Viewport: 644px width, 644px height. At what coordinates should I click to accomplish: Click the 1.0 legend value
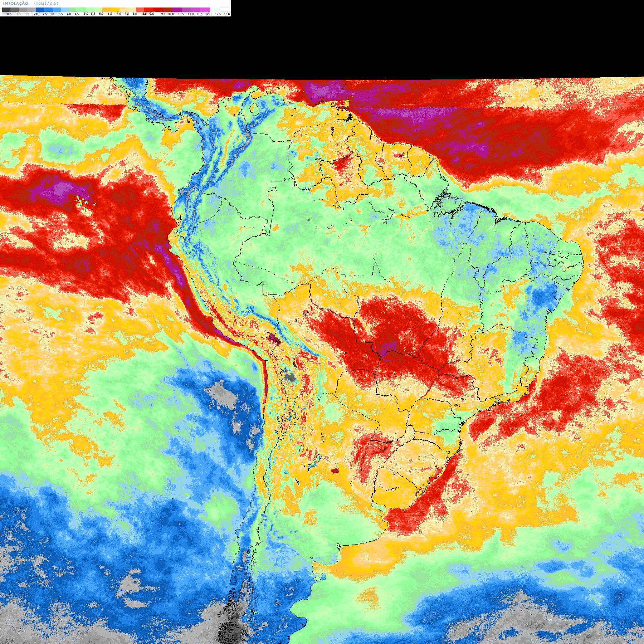click(18, 14)
